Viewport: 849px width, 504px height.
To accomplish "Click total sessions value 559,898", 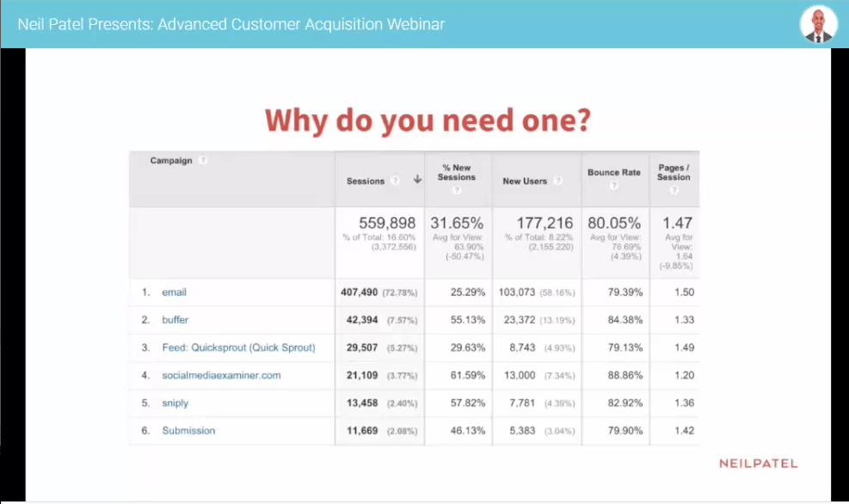I will (387, 223).
